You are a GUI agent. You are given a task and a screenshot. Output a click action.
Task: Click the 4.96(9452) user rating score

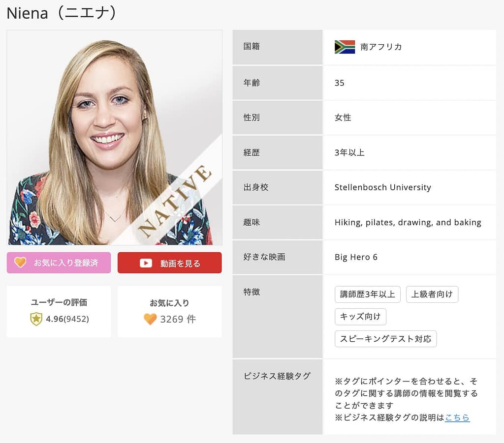(x=67, y=319)
